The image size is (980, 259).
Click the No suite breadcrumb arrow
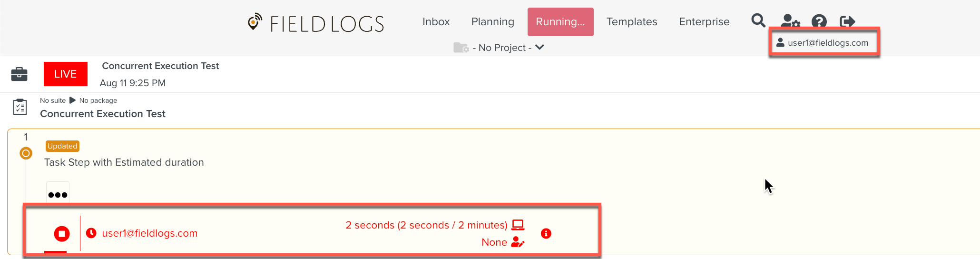[x=73, y=100]
